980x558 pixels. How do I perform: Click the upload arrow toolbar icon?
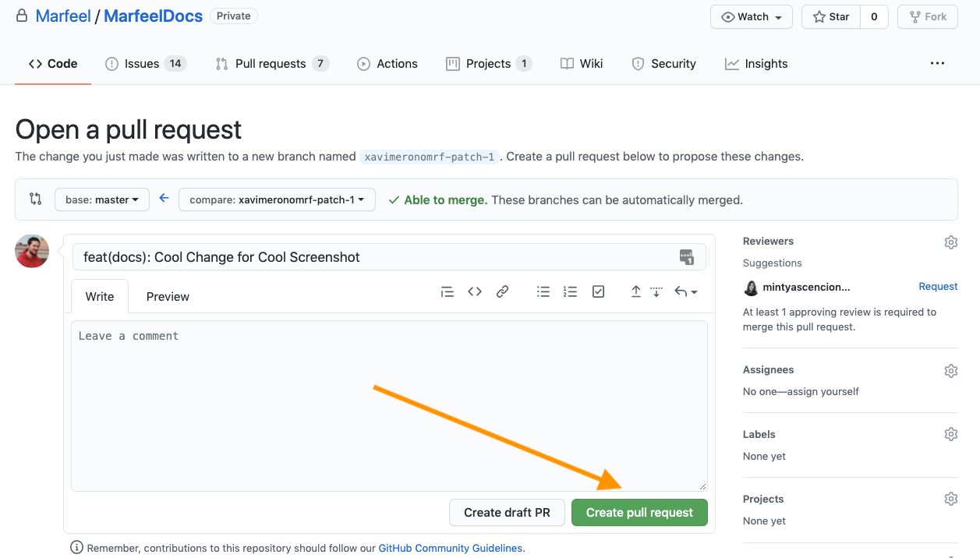(x=636, y=291)
